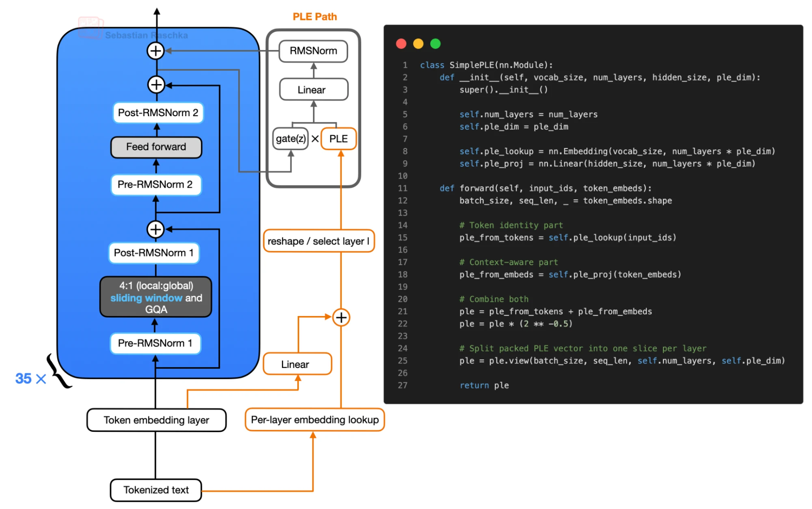Click line number 10 in code gutter

click(403, 176)
